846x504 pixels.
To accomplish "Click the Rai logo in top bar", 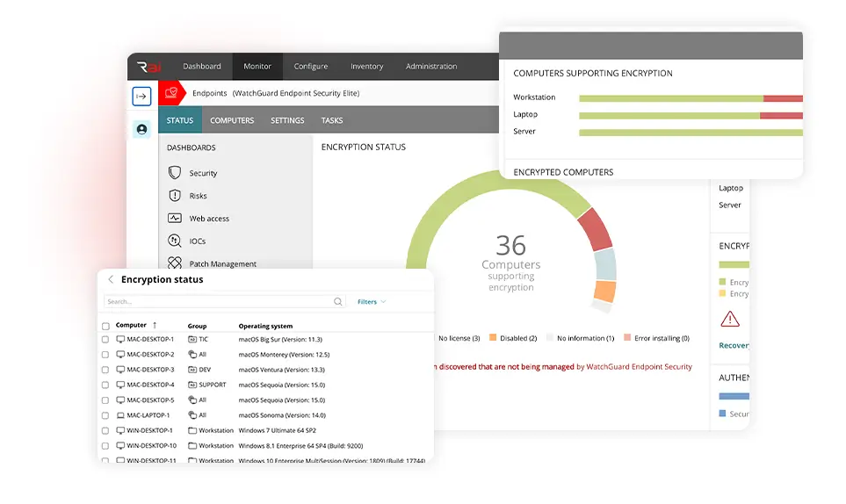I will [149, 67].
